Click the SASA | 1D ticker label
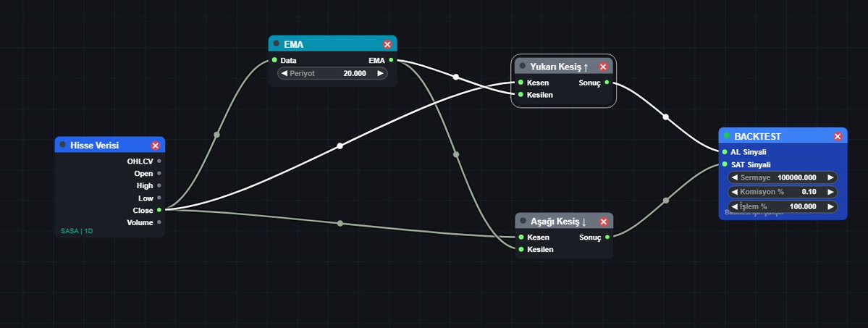Image resolution: width=868 pixels, height=328 pixels. click(x=77, y=231)
